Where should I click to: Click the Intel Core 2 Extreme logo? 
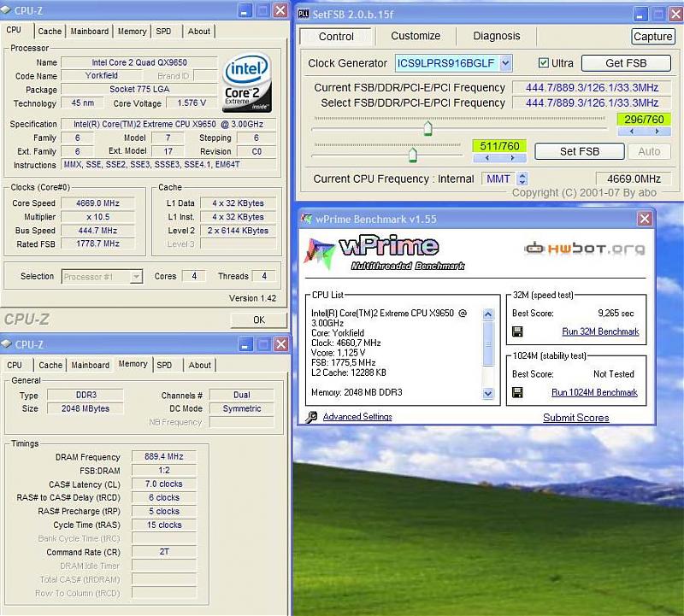click(247, 83)
